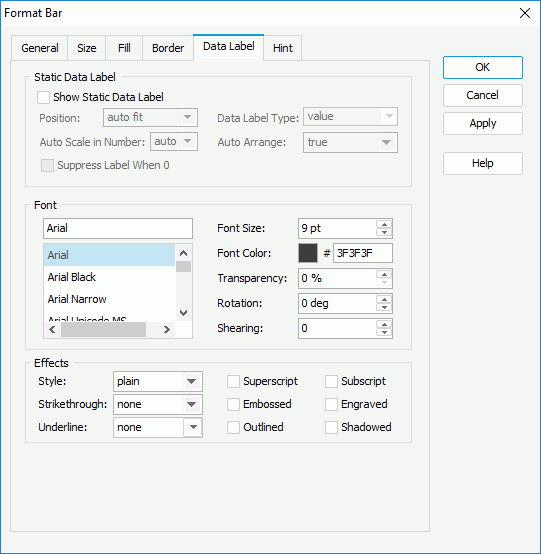This screenshot has width=541, height=554.
Task: Click the Cancel button
Action: point(483,95)
